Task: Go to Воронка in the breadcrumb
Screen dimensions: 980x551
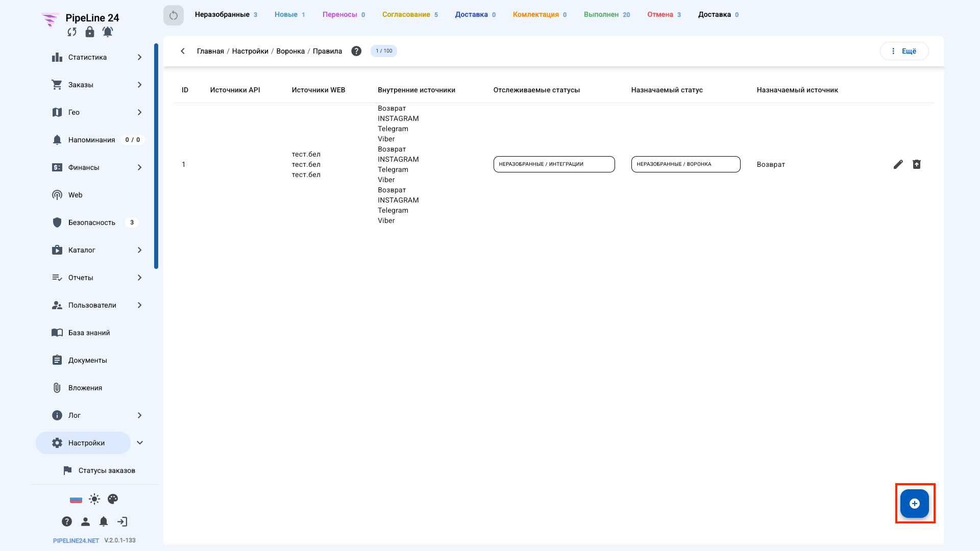Action: coord(290,51)
